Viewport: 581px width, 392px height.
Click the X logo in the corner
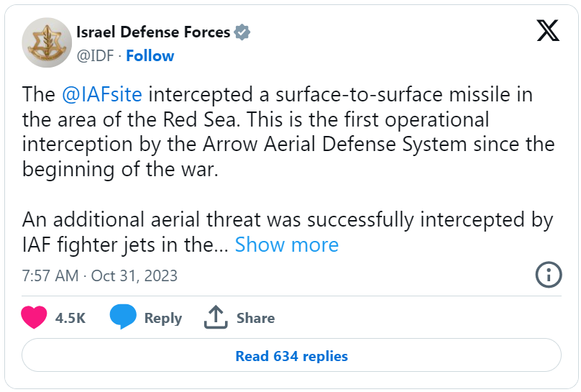pyautogui.click(x=548, y=30)
